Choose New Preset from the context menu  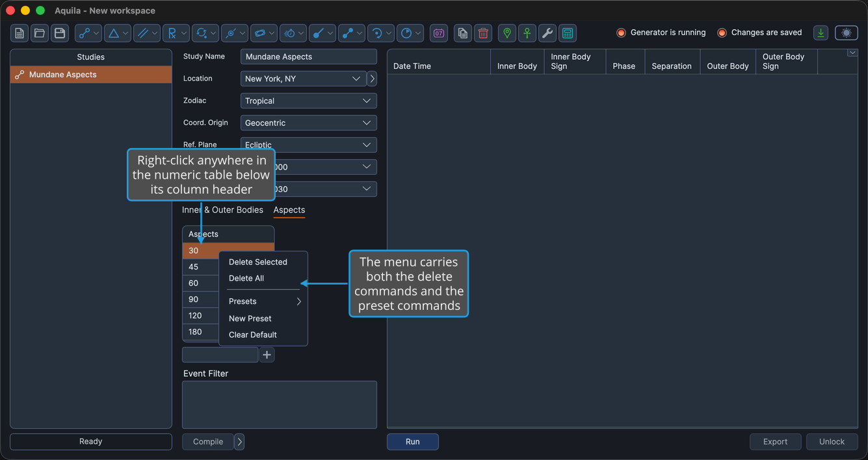(250, 318)
